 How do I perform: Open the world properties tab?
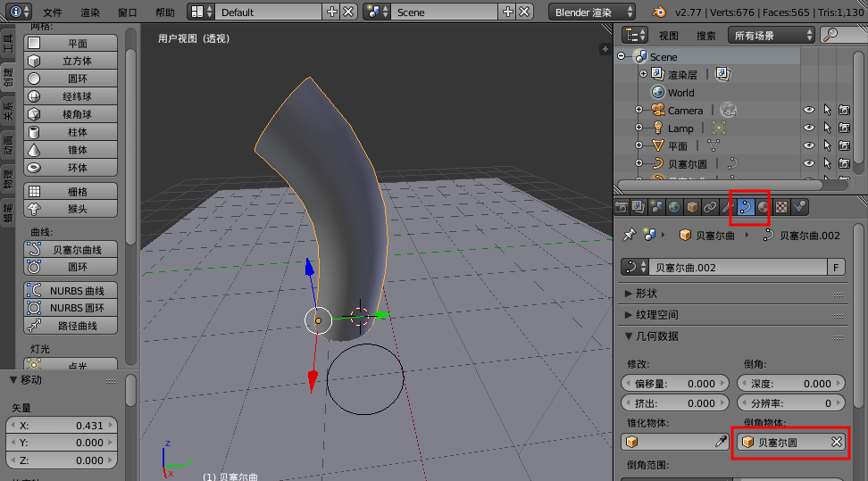click(674, 207)
